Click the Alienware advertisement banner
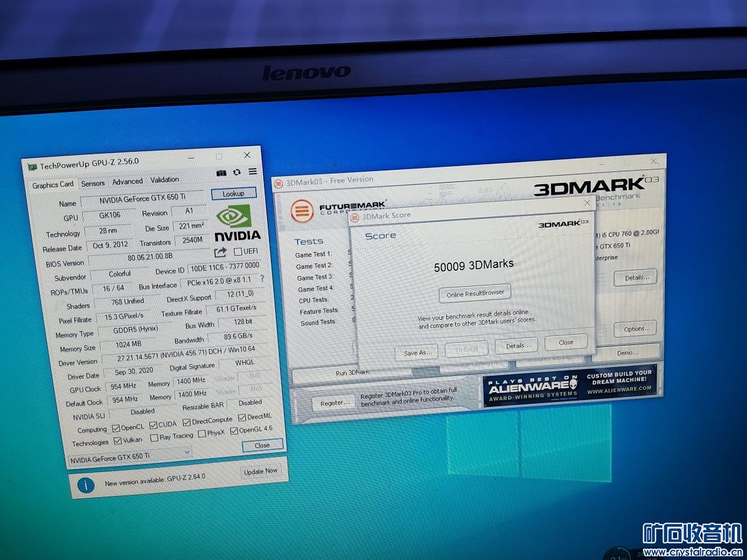747x560 pixels. coord(570,384)
